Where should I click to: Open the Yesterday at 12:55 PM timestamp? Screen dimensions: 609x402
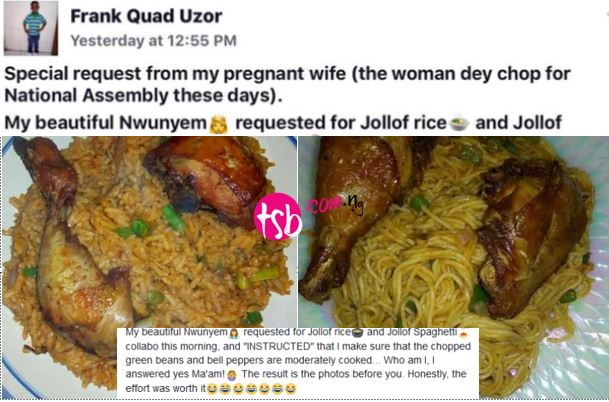pos(153,40)
